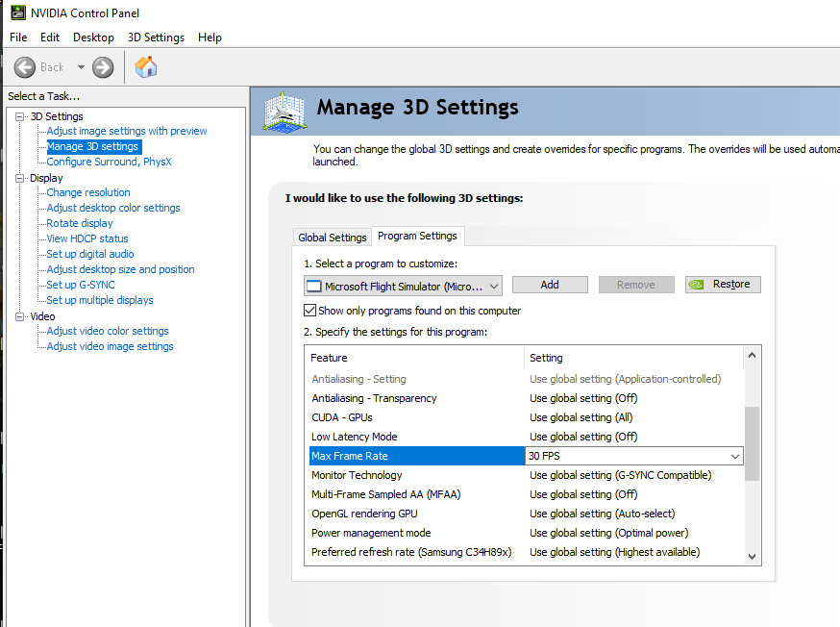
Task: Select the Antialiasing - Transparency row
Action: point(526,398)
